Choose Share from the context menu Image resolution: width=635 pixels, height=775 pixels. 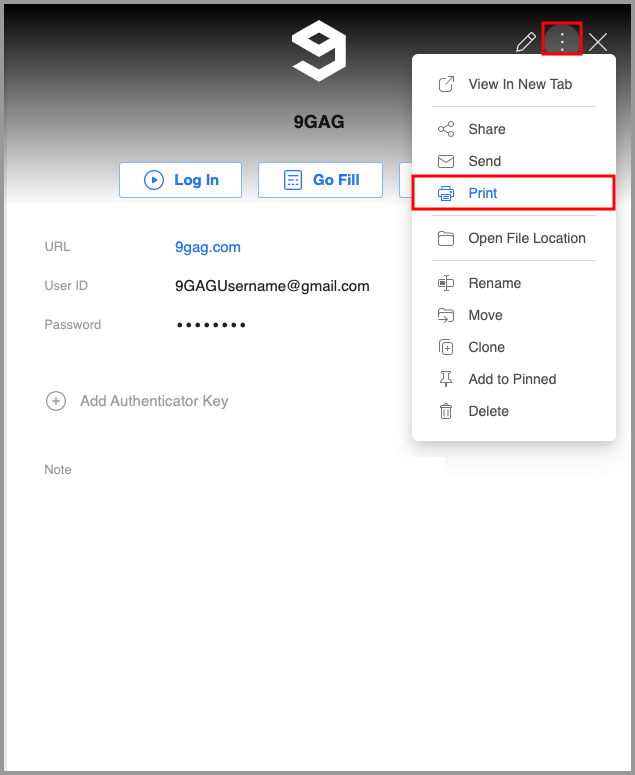click(x=486, y=129)
